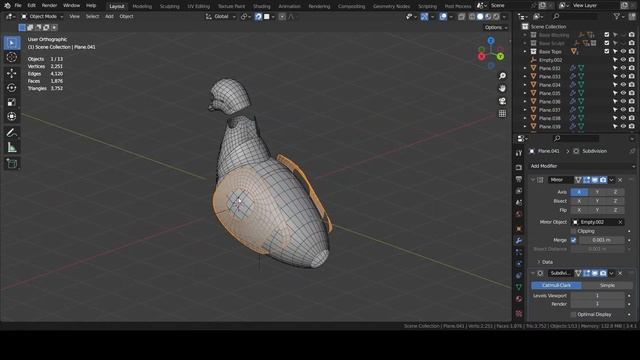This screenshot has height=360, width=640.
Task: Activate the Transform tool
Action: 12,116
